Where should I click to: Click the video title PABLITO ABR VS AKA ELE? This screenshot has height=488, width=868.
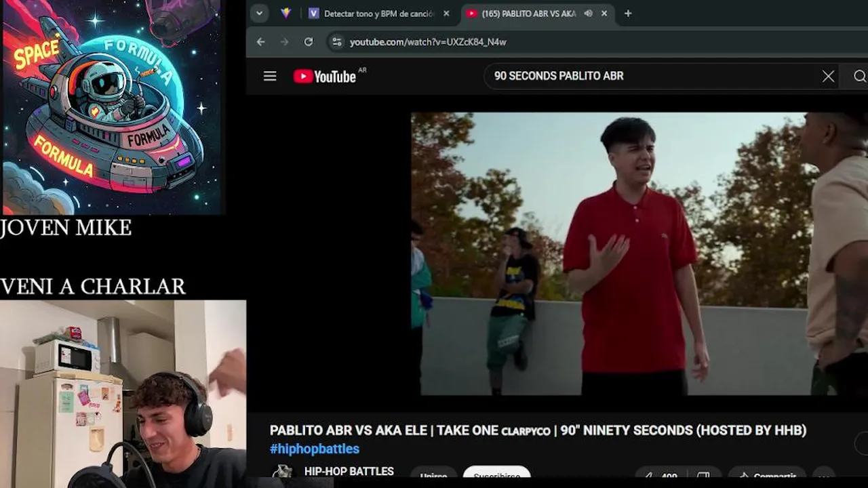[538, 430]
